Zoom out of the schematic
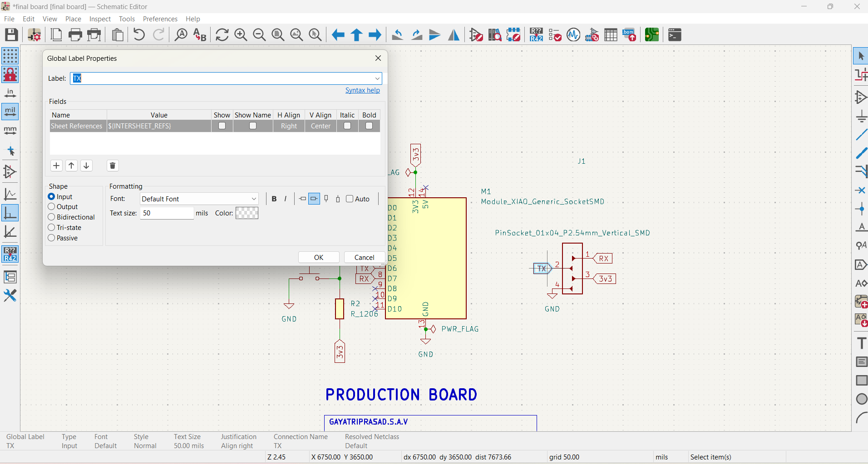 [x=259, y=34]
